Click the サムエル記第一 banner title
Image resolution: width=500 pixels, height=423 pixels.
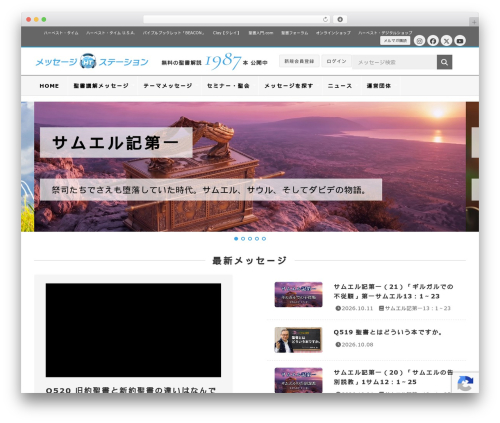tap(116, 143)
